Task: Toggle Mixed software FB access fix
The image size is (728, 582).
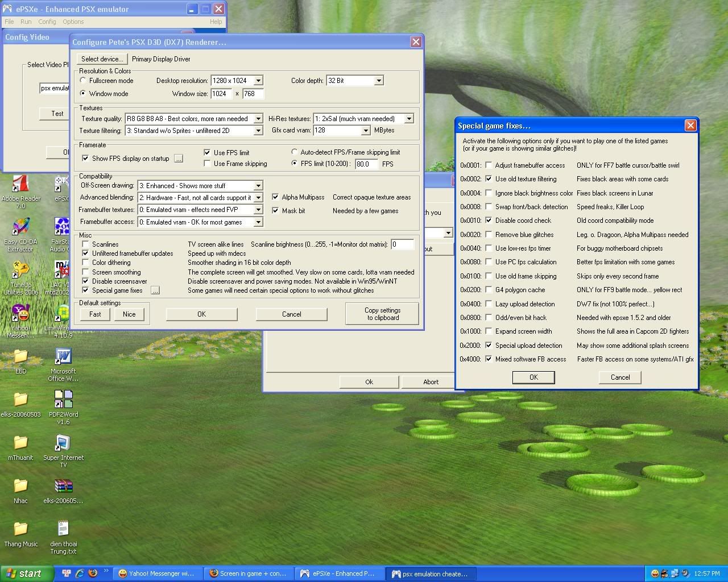Action: 489,359
